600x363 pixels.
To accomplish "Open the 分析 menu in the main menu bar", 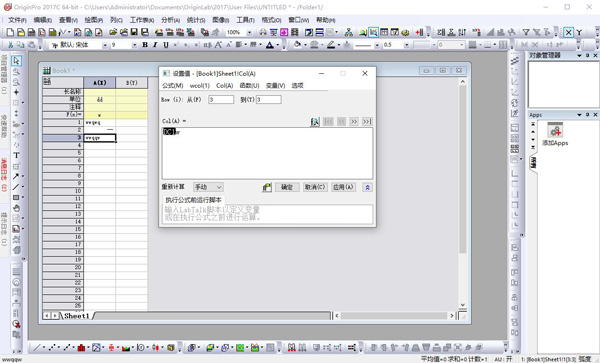I will [x=170, y=20].
